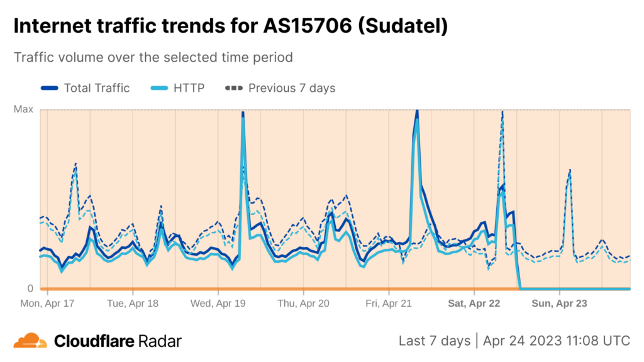This screenshot has height=362, width=644.
Task: Select the bold Sat, Apr 22 label
Action: [474, 303]
